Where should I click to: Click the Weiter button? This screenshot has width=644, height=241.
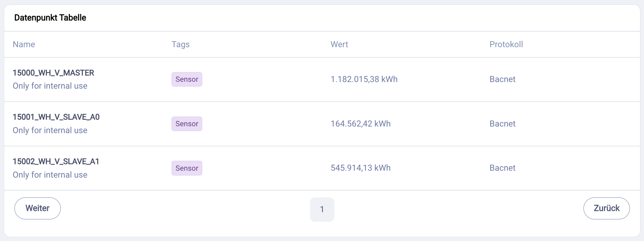37,208
